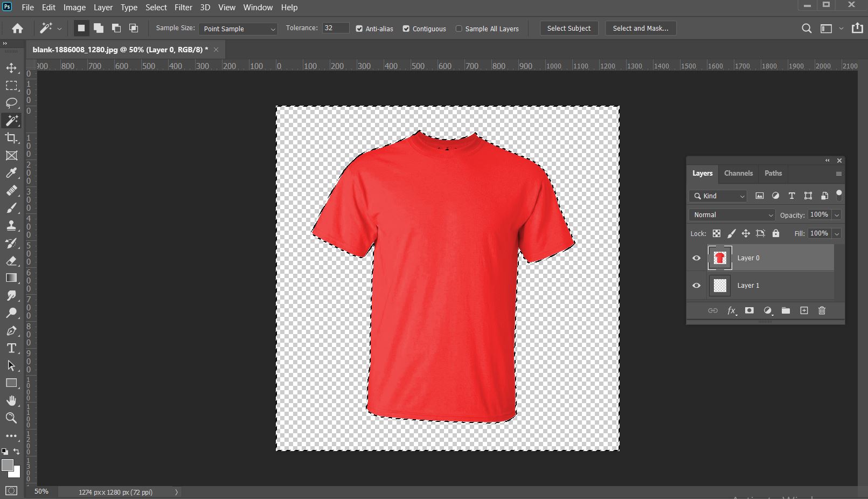Choose Intersect with selection mode
Viewport: 868px width, 499px height.
pos(134,28)
